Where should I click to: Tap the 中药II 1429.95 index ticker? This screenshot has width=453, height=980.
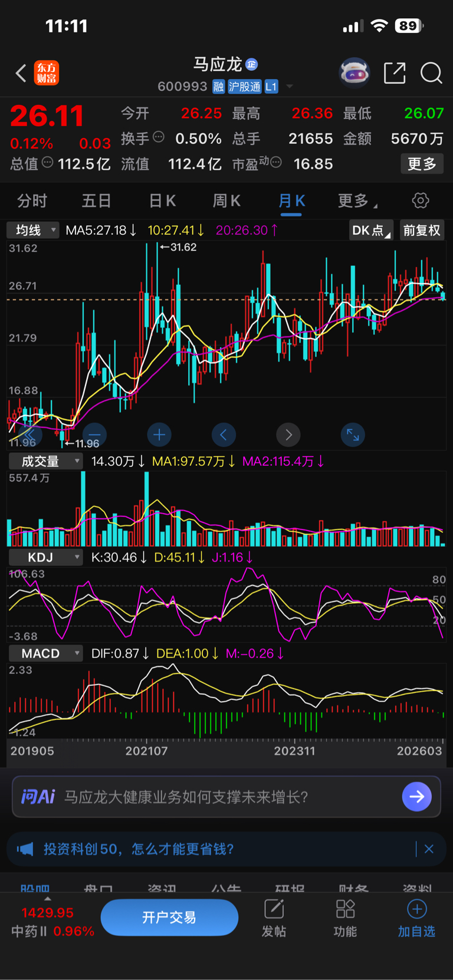52,922
